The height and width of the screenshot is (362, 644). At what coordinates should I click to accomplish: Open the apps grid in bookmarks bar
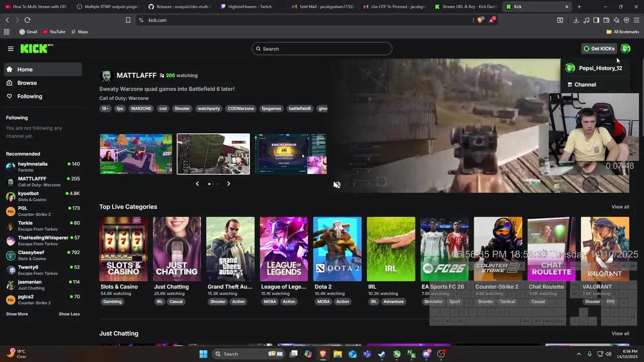point(7,32)
